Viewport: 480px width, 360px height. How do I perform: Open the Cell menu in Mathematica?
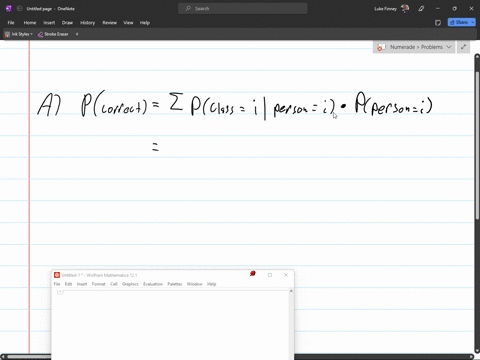114,284
